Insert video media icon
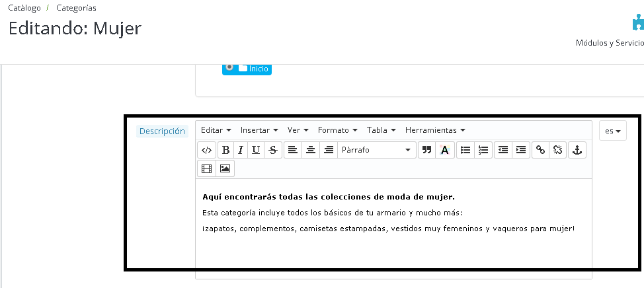 point(206,168)
